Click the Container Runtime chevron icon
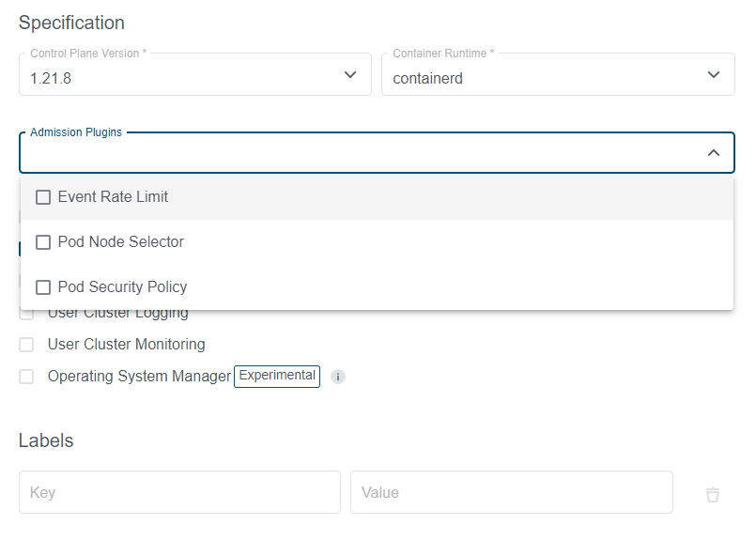Screen dimensions: 756x541 (x=713, y=73)
